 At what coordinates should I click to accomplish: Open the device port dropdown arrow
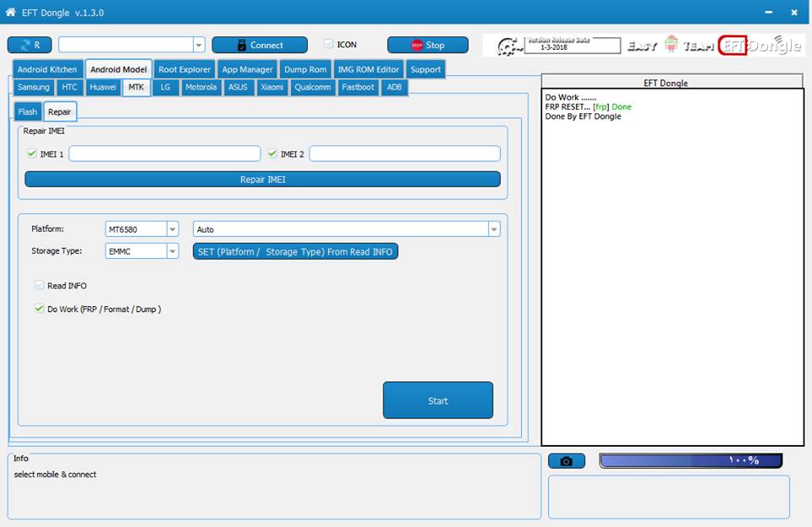[x=199, y=45]
